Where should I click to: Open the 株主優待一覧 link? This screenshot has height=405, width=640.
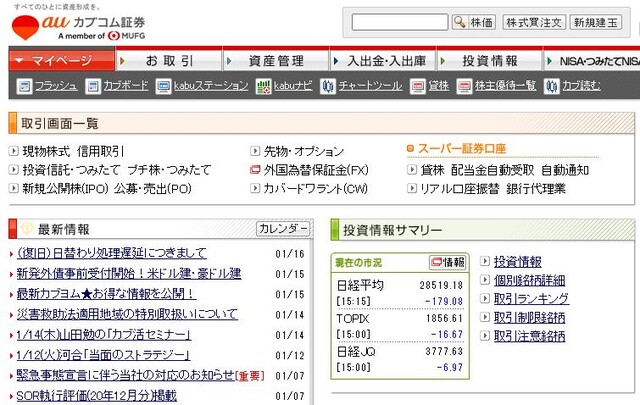point(505,86)
